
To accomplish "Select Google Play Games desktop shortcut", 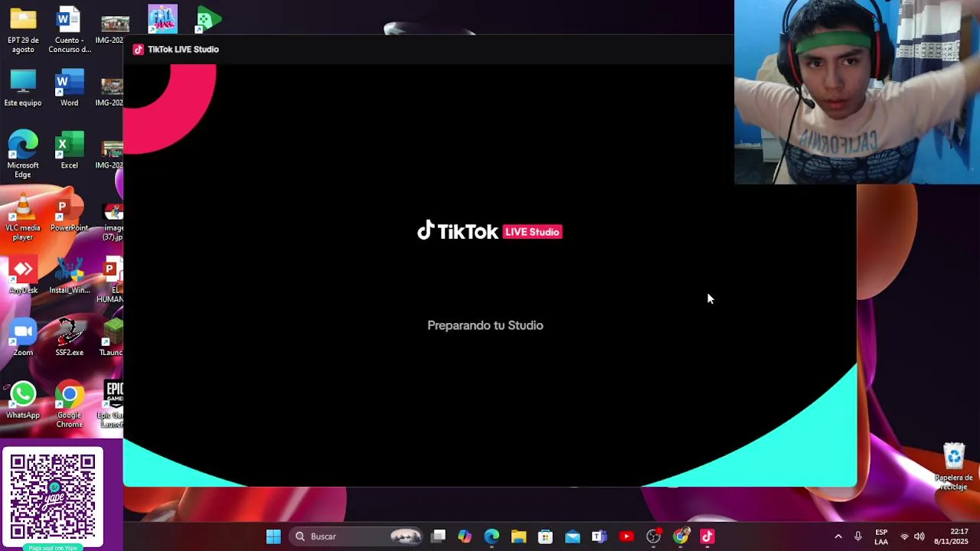I will pos(208,18).
